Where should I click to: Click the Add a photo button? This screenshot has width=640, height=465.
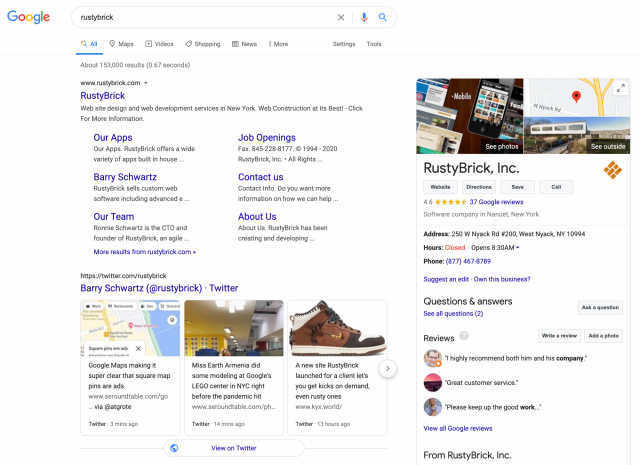click(x=603, y=336)
